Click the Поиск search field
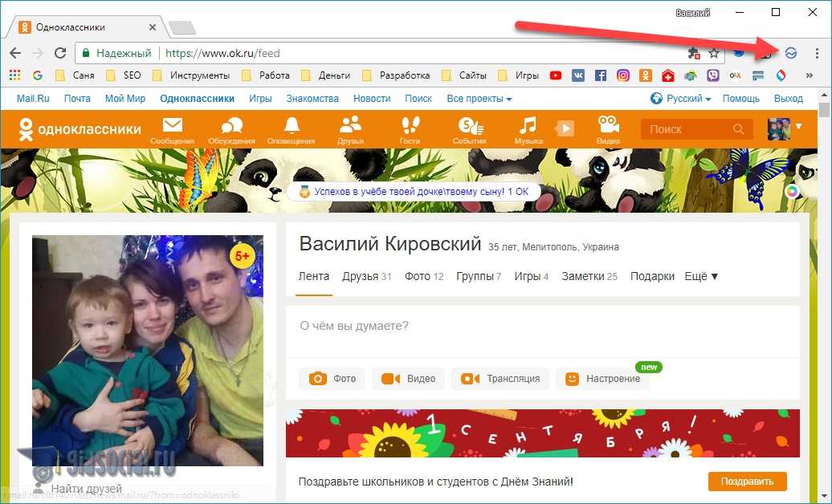Image resolution: width=832 pixels, height=504 pixels. [x=687, y=129]
